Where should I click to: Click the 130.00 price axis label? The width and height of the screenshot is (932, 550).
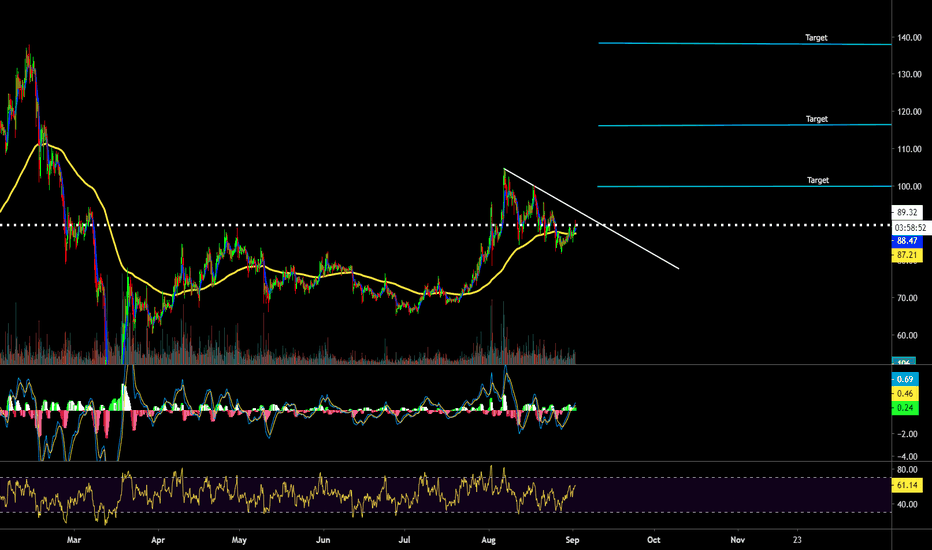[909, 74]
